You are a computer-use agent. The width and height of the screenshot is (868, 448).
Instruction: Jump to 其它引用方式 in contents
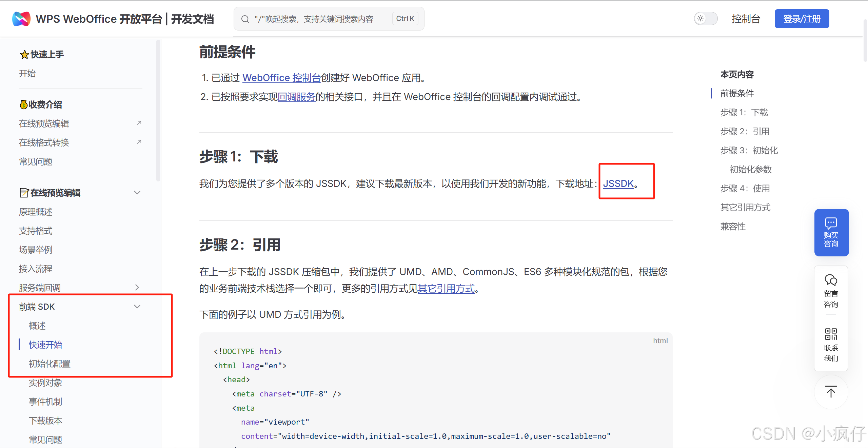[x=745, y=207]
